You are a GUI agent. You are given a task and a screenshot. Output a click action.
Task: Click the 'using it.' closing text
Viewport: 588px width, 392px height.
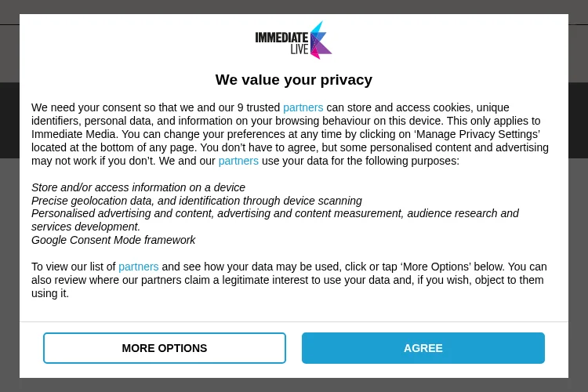50,293
